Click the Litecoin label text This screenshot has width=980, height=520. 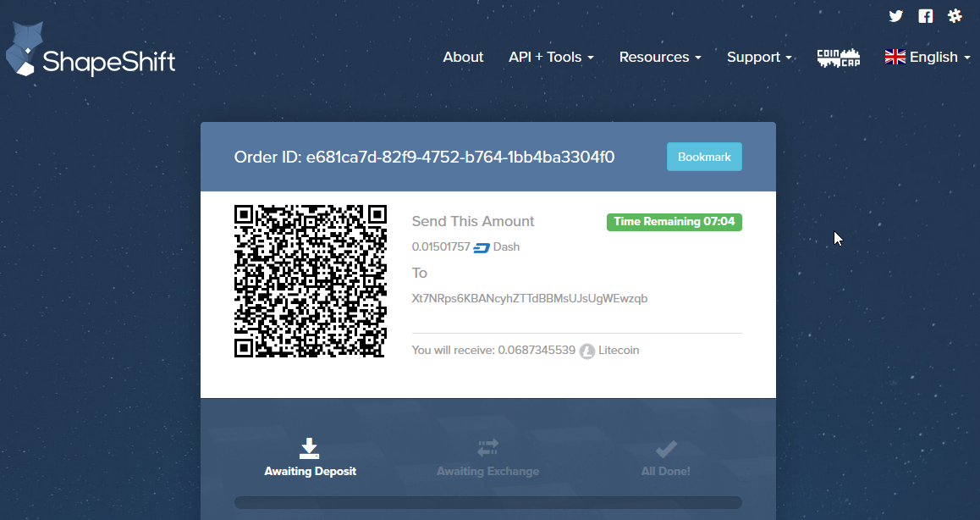[619, 350]
